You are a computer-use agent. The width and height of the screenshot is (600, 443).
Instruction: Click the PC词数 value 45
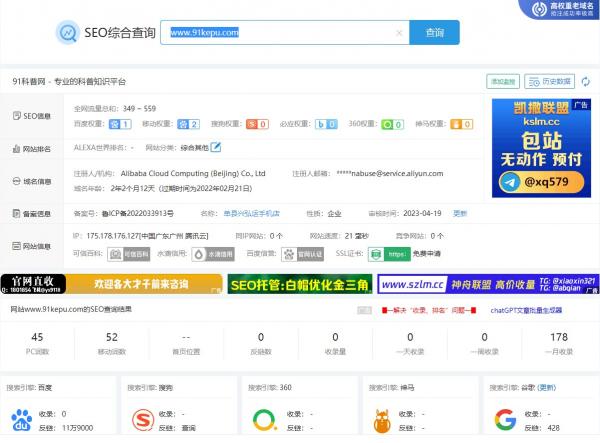[x=37, y=337]
